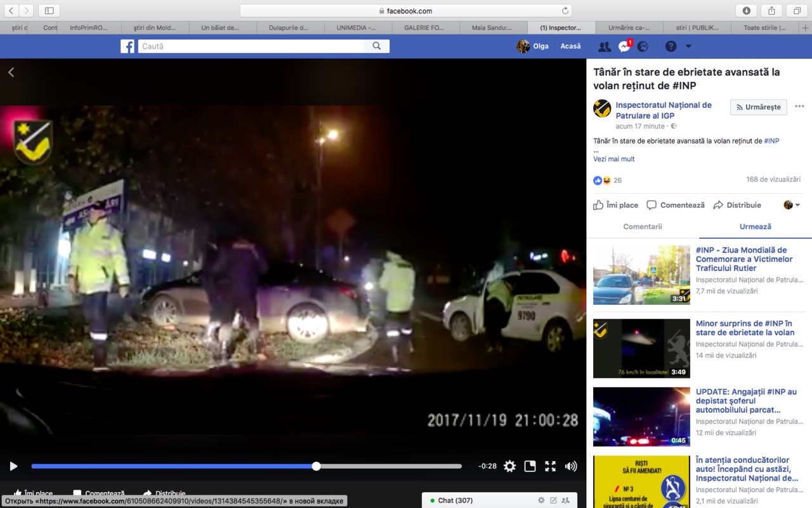Screen dimensions: 812x508
Task: Open Messenger notifications icon
Action: 624,46
